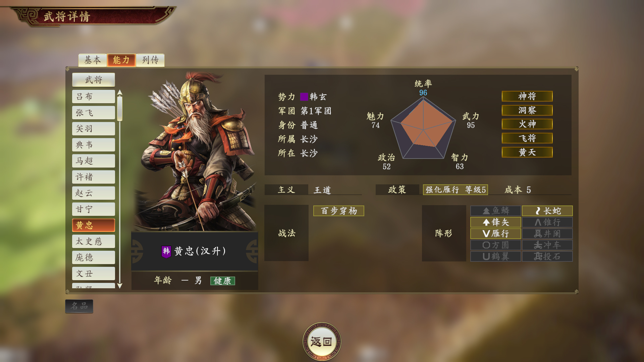Click the officer list scrollbar thumb
Viewport: 644px width, 362px height.
[x=120, y=108]
